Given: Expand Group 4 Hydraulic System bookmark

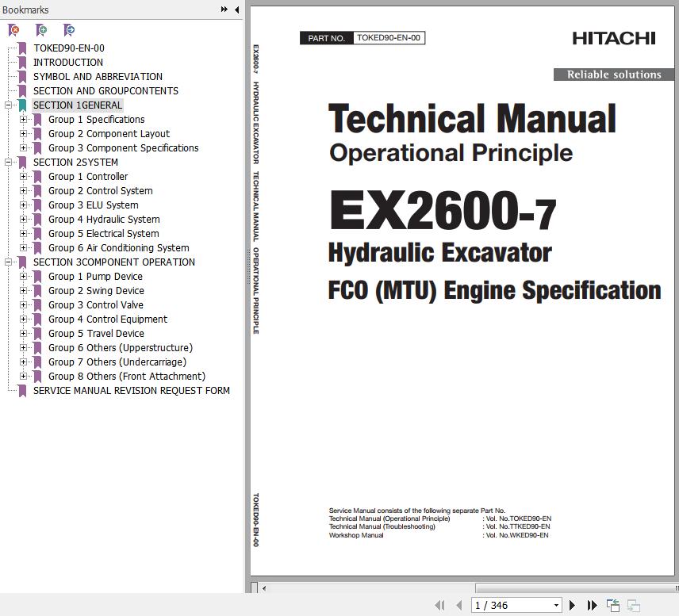Looking at the screenshot, I should pos(24,220).
